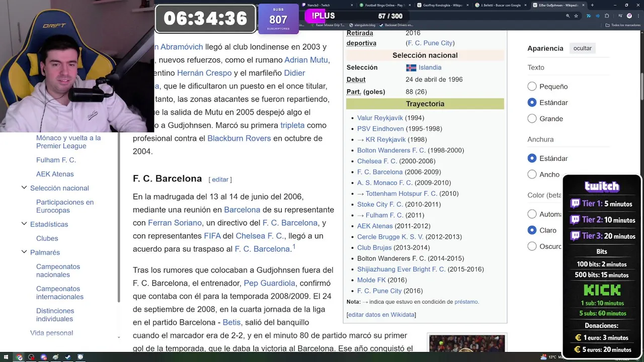Select Ancho width option

pyautogui.click(x=532, y=174)
